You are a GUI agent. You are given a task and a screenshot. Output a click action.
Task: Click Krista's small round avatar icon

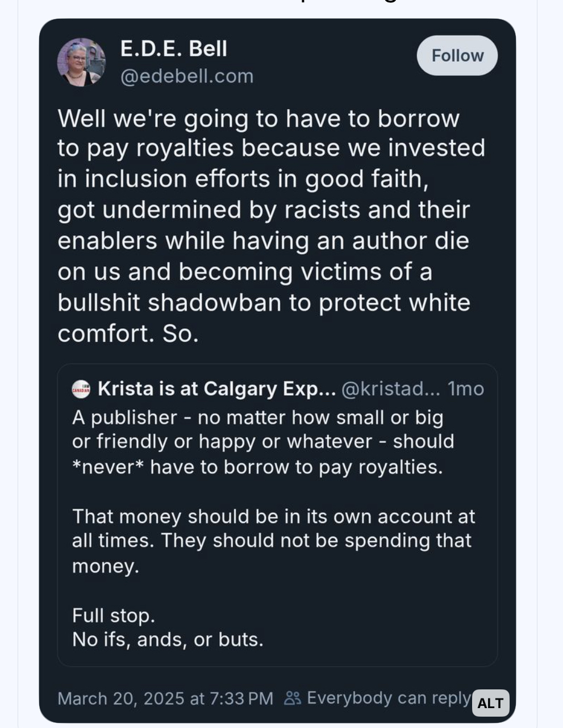81,389
